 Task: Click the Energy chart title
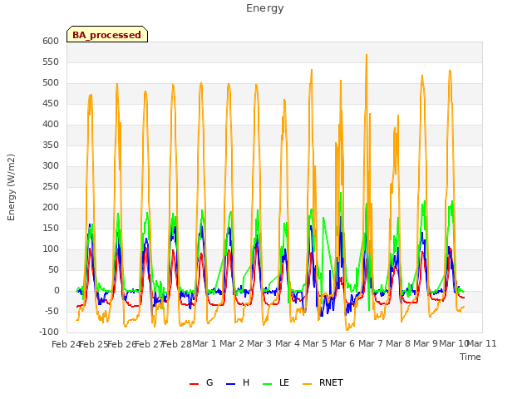(x=264, y=8)
